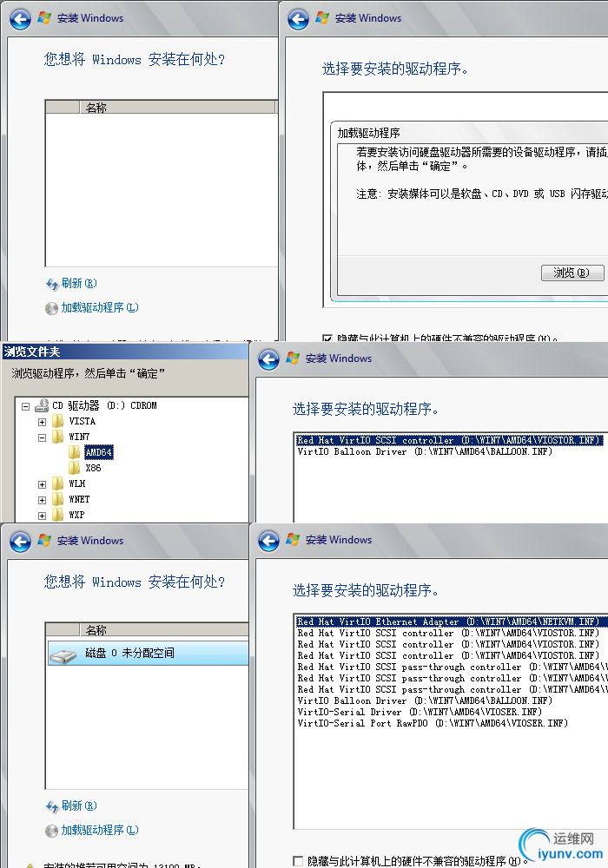This screenshot has width=608, height=868.
Task: Collapse the WIN7 folder node
Action: point(42,437)
